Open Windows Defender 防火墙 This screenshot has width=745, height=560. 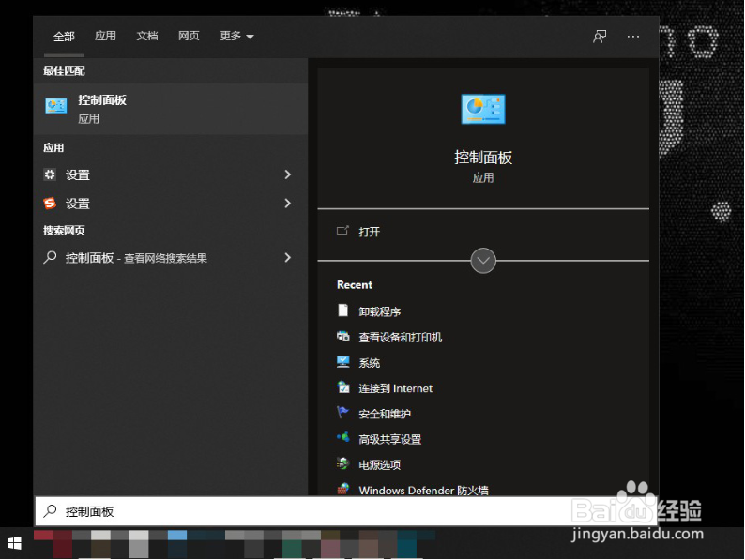423,490
